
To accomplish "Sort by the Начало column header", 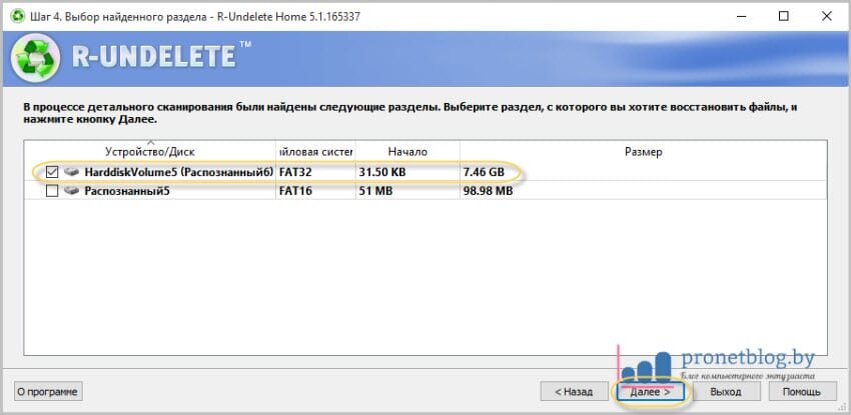I will click(408, 152).
